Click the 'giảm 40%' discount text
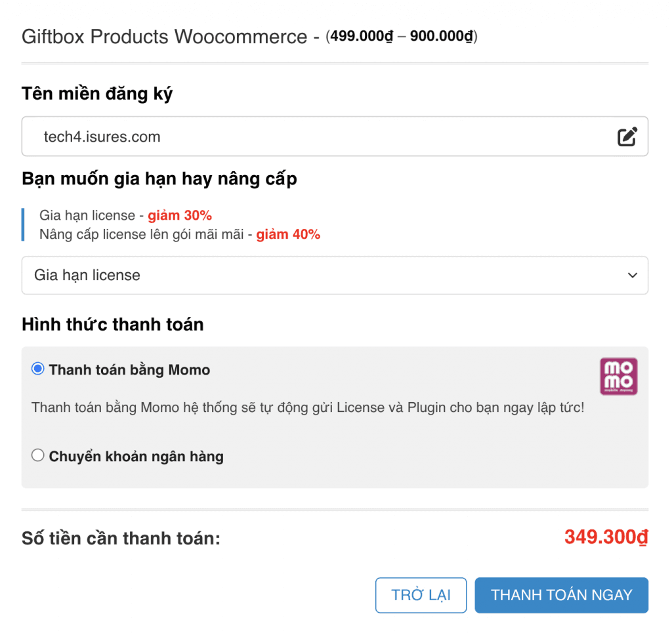 point(287,234)
